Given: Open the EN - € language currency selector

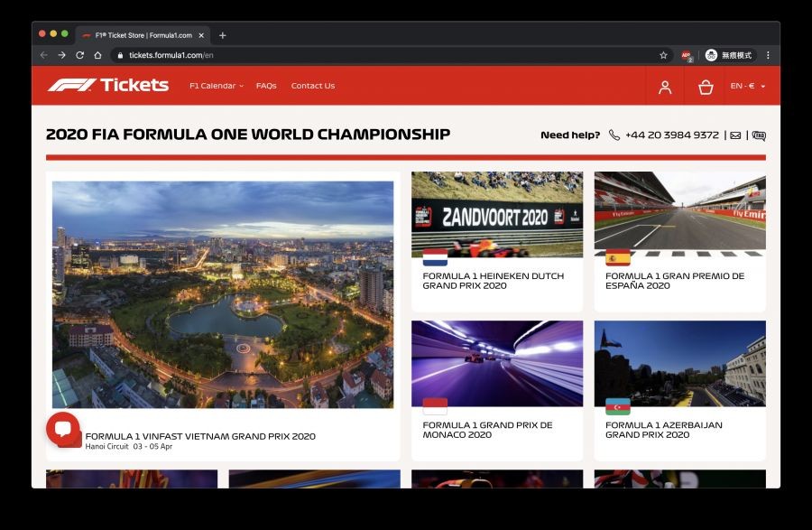Looking at the screenshot, I should pyautogui.click(x=748, y=86).
